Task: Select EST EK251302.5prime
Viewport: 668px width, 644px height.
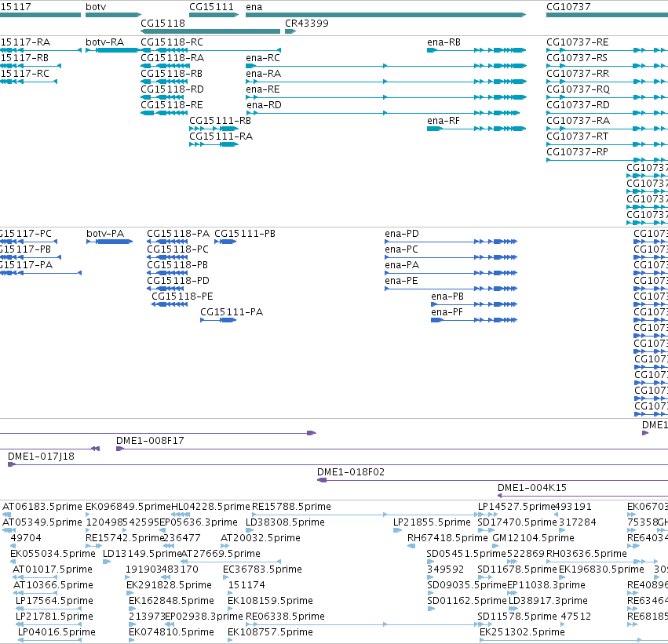Action: click(x=522, y=632)
